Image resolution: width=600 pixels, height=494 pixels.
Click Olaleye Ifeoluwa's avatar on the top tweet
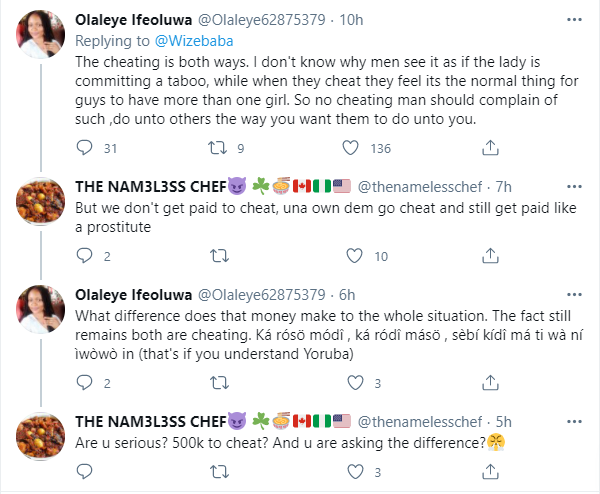(x=40, y=35)
